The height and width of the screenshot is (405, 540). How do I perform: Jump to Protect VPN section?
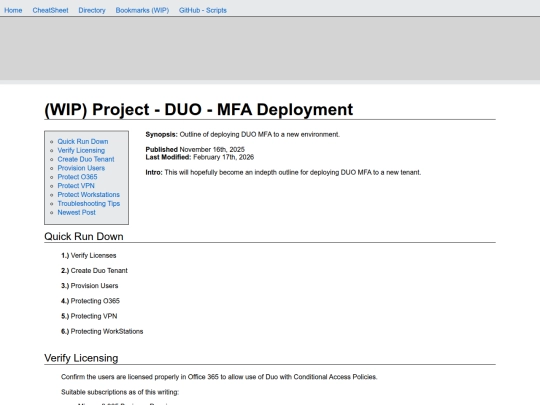pyautogui.click(x=76, y=186)
